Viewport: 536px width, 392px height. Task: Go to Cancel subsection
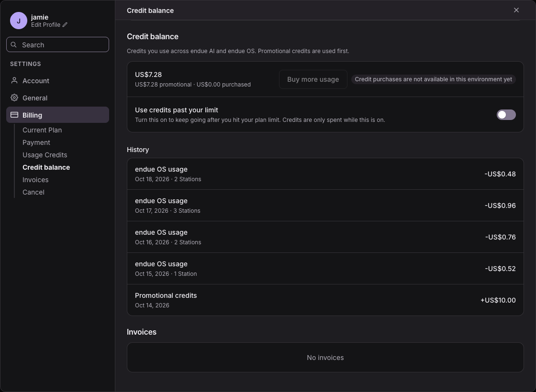(x=33, y=192)
